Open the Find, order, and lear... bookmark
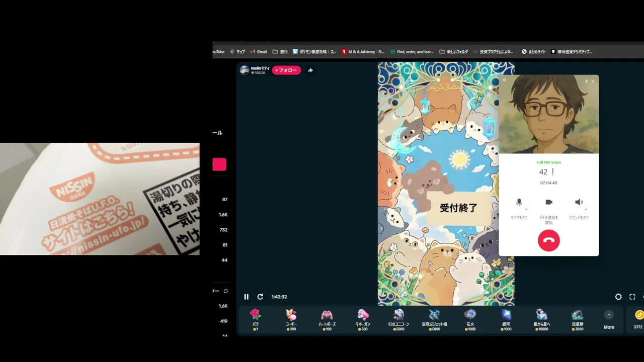The image size is (644, 362). (412, 52)
